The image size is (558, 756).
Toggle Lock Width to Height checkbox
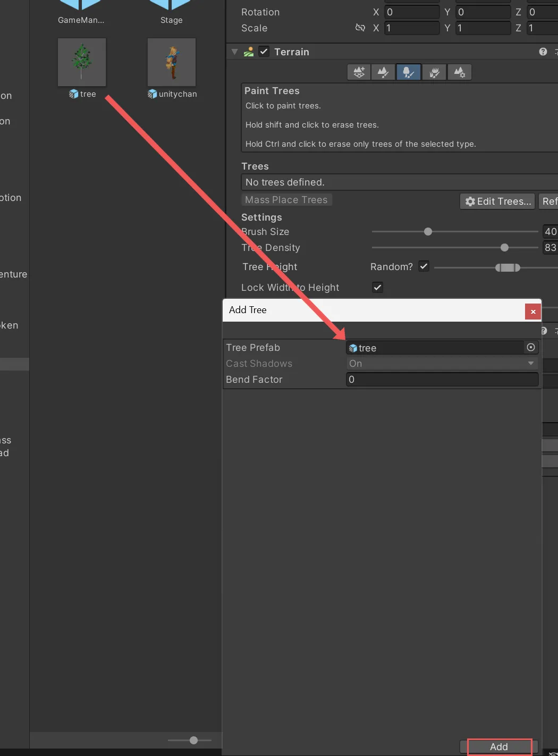click(x=377, y=287)
